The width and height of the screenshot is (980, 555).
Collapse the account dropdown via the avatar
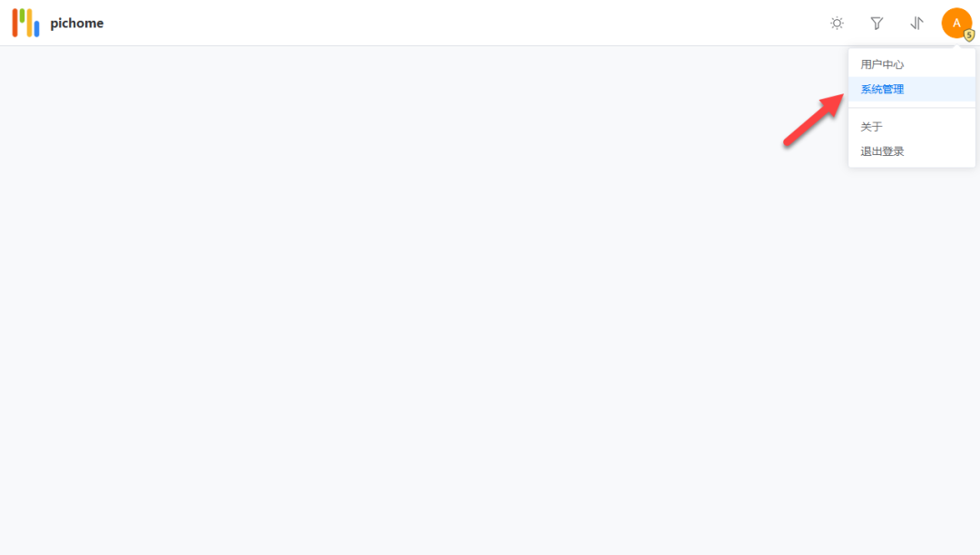[956, 23]
